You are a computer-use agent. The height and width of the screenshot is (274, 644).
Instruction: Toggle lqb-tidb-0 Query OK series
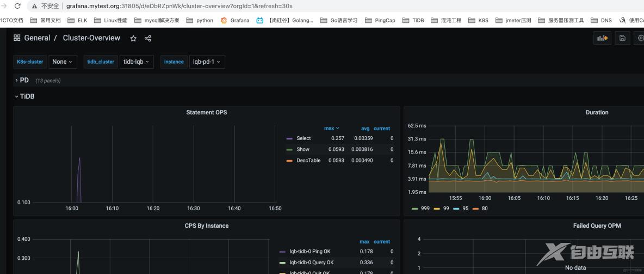point(311,263)
